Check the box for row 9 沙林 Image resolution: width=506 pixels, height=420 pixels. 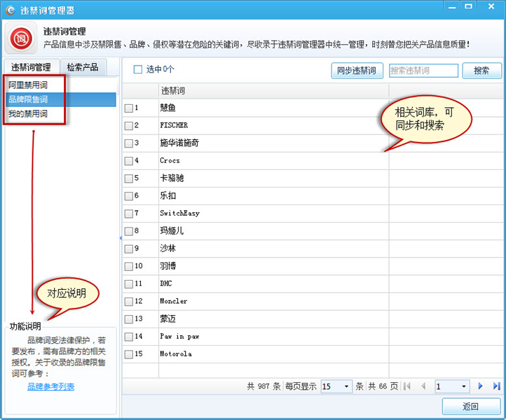pyautogui.click(x=129, y=248)
